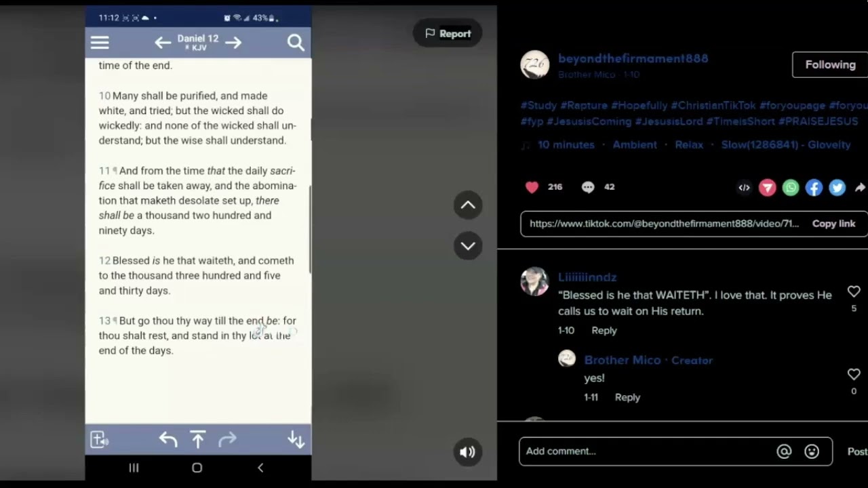Click the Following button
The width and height of the screenshot is (868, 488).
click(830, 65)
